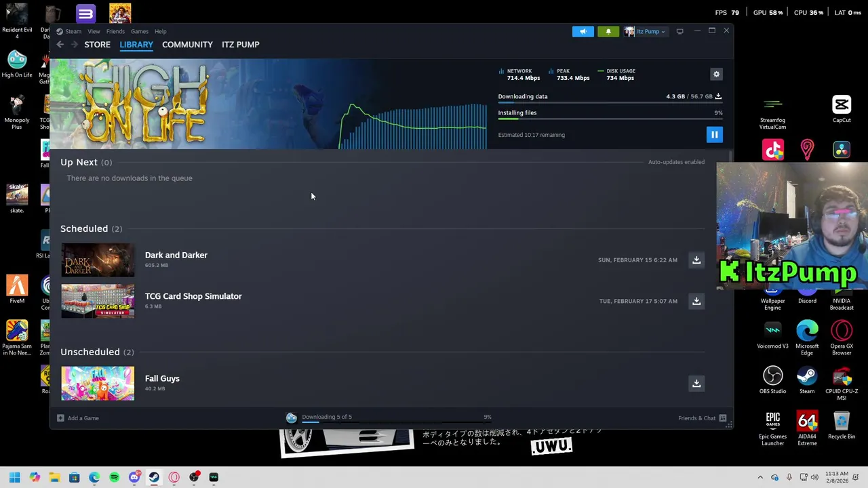The height and width of the screenshot is (488, 868).
Task: Open the ITZ PUMP profile tab
Action: (x=241, y=45)
